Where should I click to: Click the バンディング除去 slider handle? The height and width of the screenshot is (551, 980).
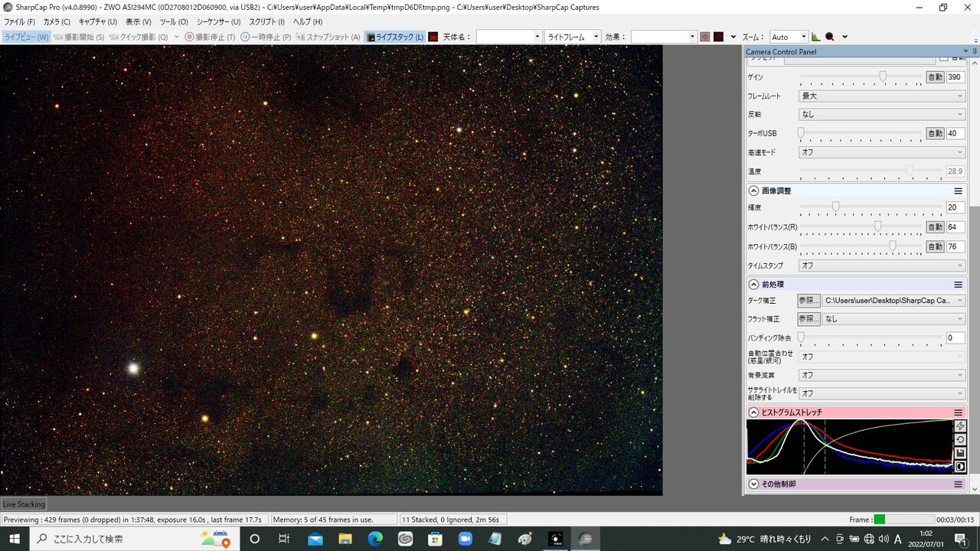point(801,337)
